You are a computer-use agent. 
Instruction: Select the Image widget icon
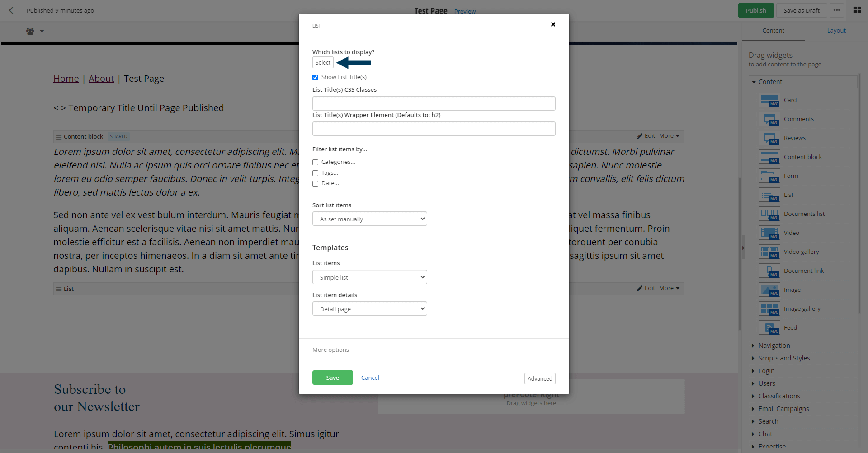(x=769, y=290)
